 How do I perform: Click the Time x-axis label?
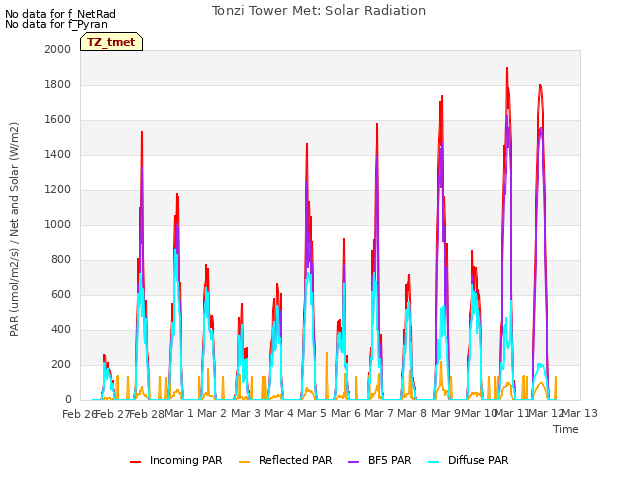(566, 429)
